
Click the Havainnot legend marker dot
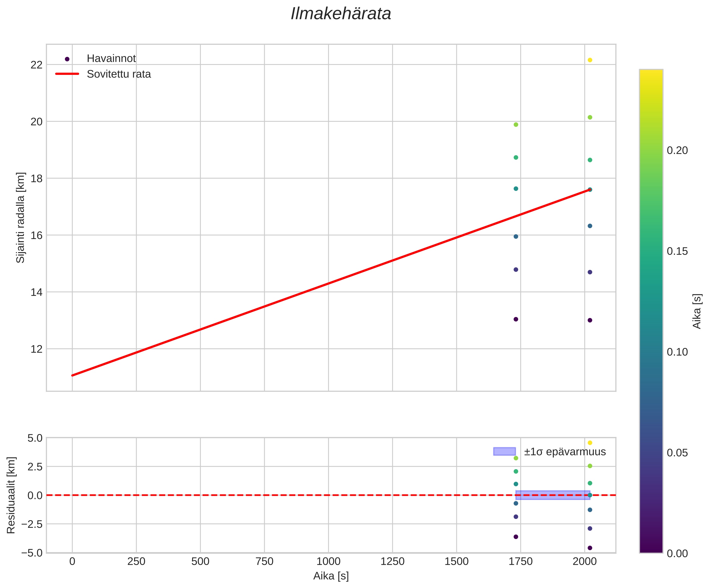[67, 59]
